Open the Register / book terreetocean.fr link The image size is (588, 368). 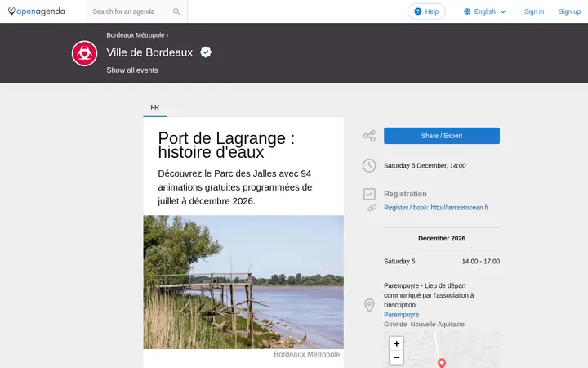tap(436, 208)
